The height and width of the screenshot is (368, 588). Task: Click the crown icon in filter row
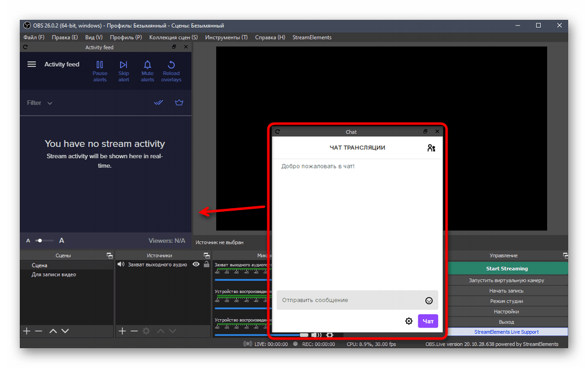(x=179, y=103)
